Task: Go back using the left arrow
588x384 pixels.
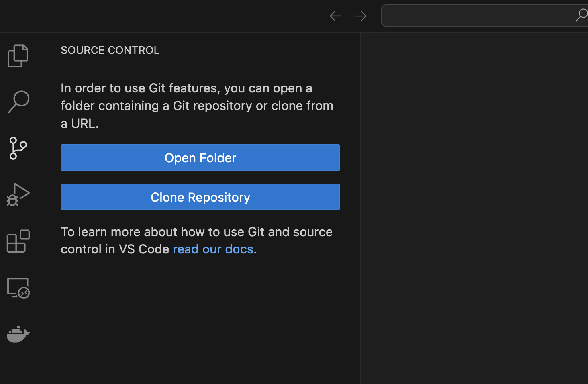Action: (x=335, y=16)
